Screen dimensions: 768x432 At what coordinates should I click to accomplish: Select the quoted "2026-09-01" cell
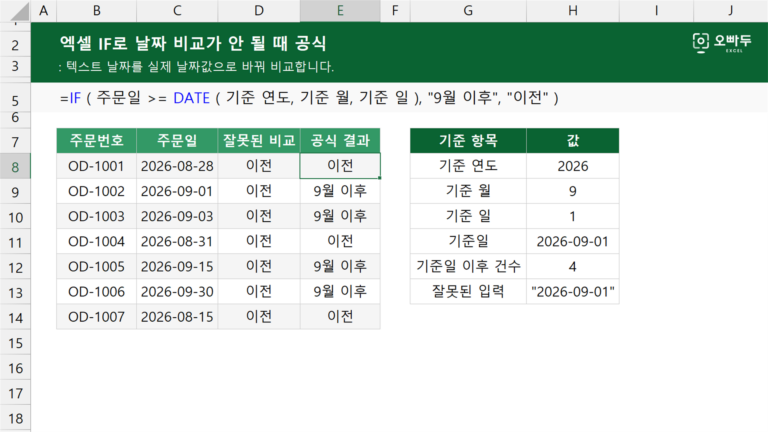click(573, 291)
